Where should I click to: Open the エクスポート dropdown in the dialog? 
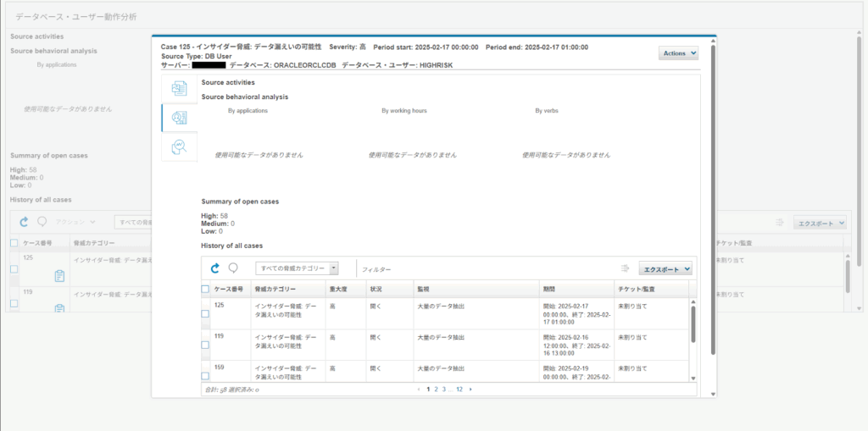pyautogui.click(x=665, y=269)
